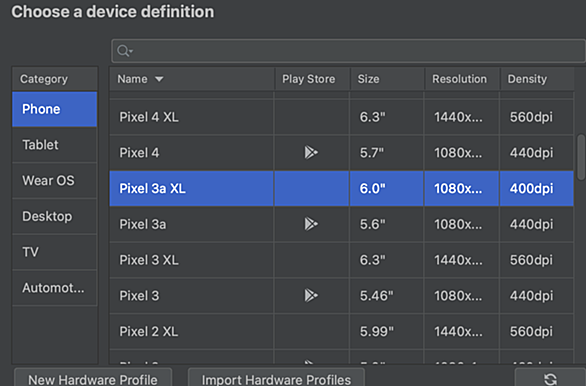Click the Play Store icon in Pixel 4 row
Screen dimensions: 586x386
311,152
